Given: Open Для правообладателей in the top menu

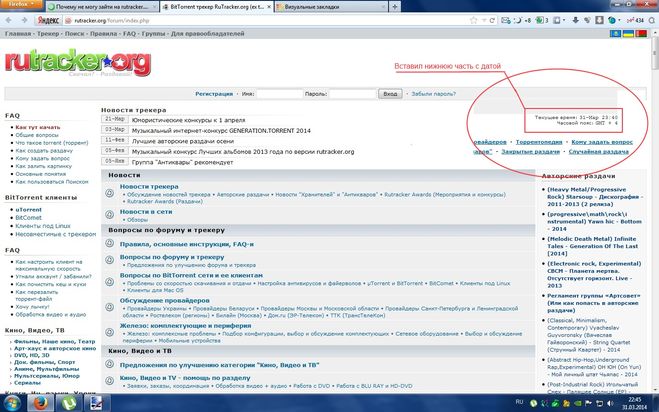Looking at the screenshot, I should pos(208,34).
